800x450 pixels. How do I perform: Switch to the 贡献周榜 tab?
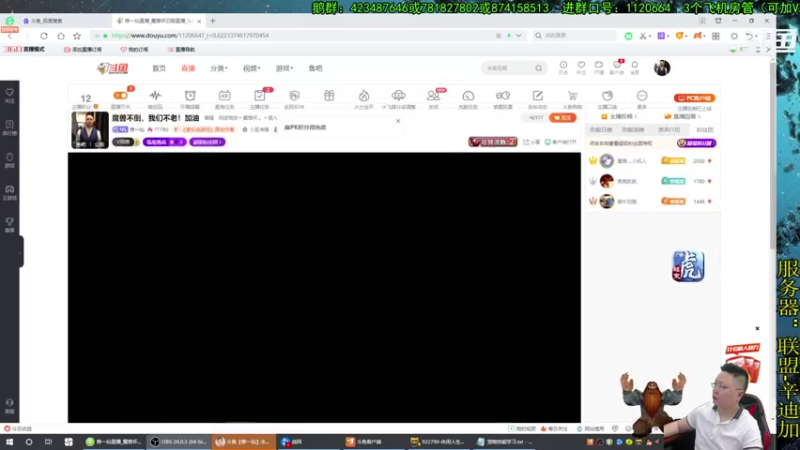coord(633,130)
